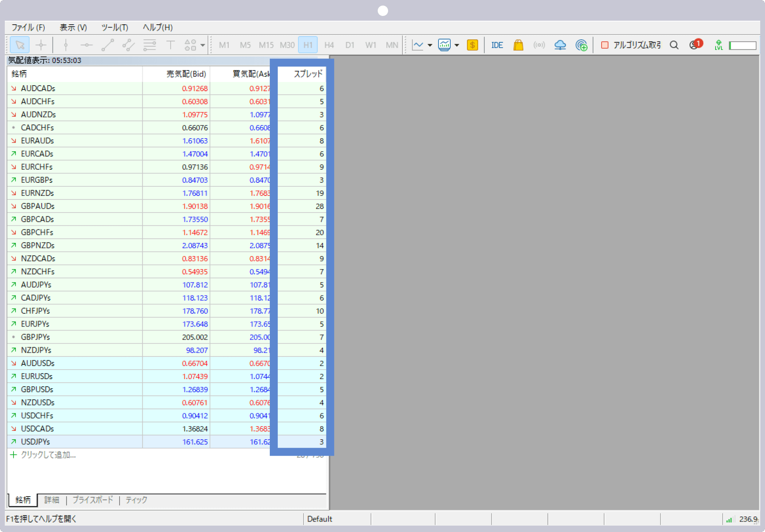This screenshot has height=532, width=765.
Task: Click the chart type line icon
Action: pos(418,45)
